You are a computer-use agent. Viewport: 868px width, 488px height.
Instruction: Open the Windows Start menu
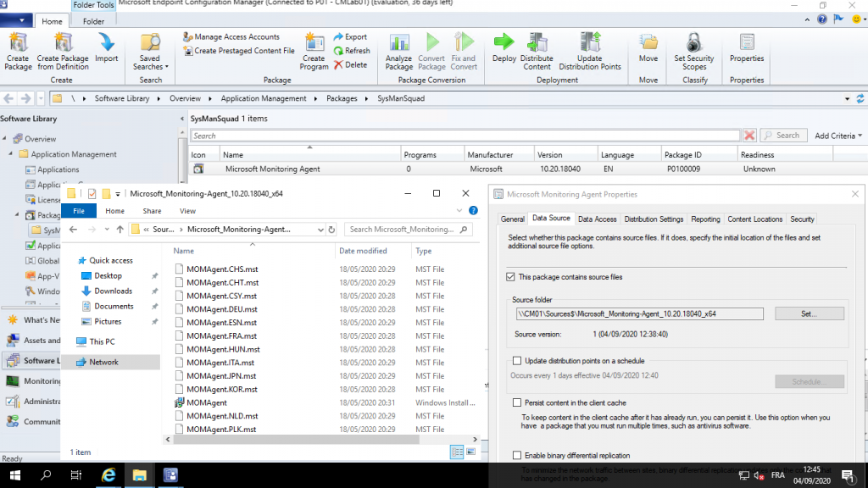pos(15,475)
